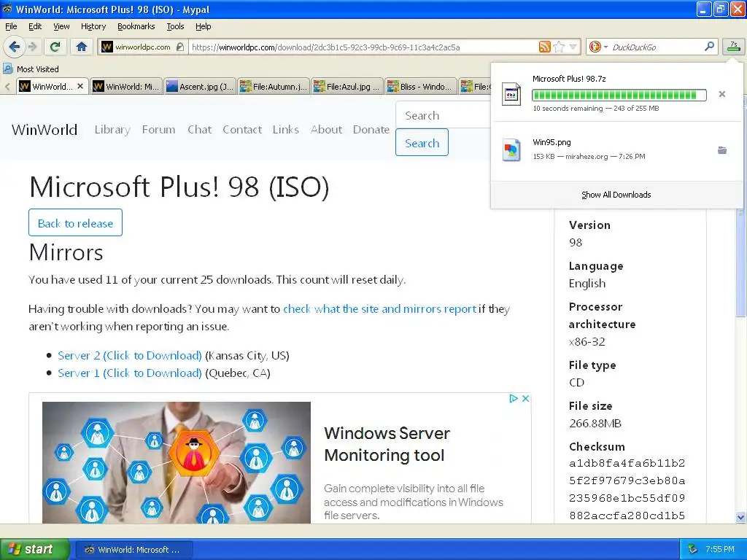
Task: Switch to the Ascent.jpg tab
Action: click(x=200, y=87)
